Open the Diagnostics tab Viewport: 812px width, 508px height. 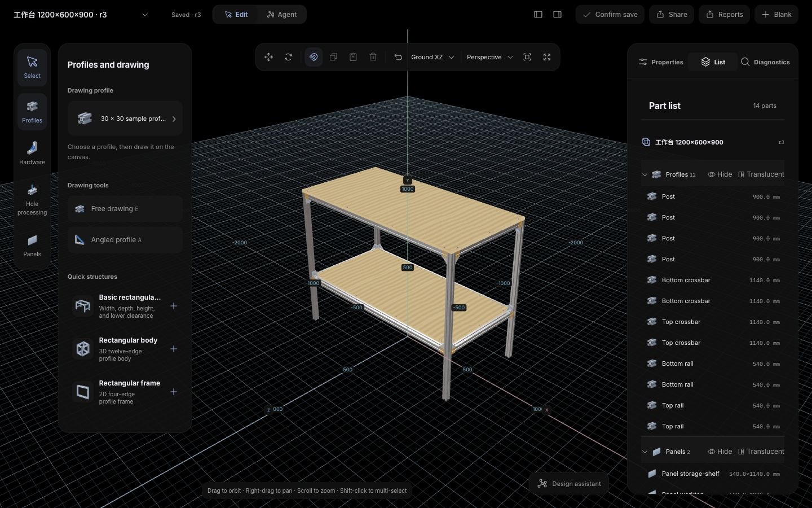pos(765,62)
